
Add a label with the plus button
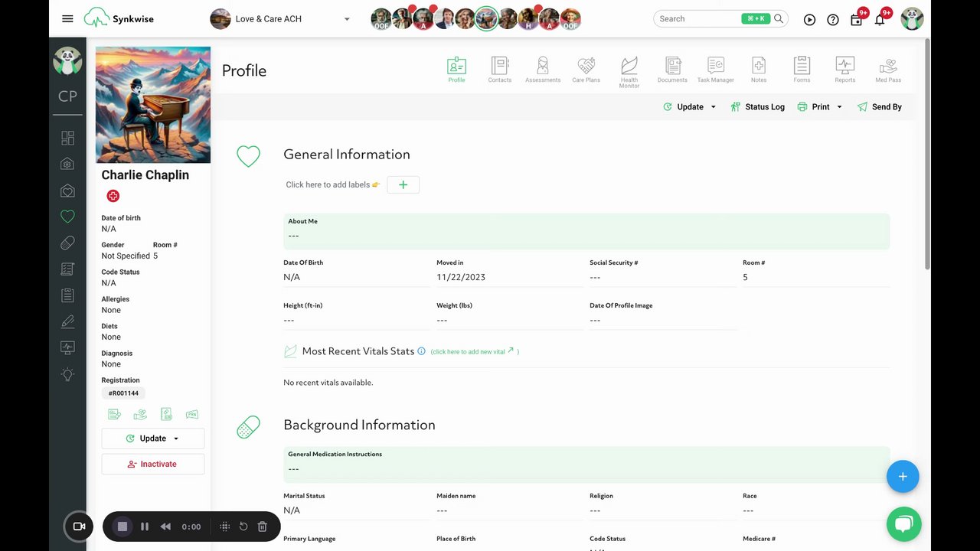[x=403, y=184]
